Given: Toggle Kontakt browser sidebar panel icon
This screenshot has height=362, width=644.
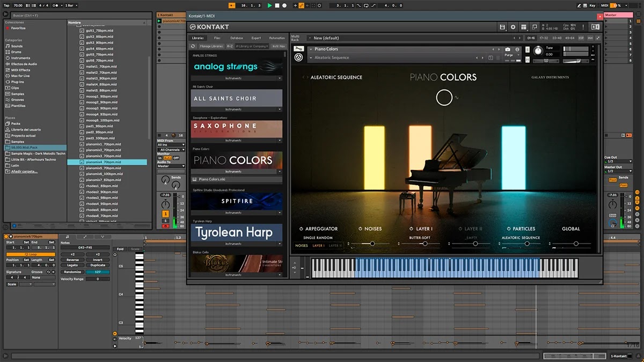Looking at the screenshot, I should tap(595, 27).
